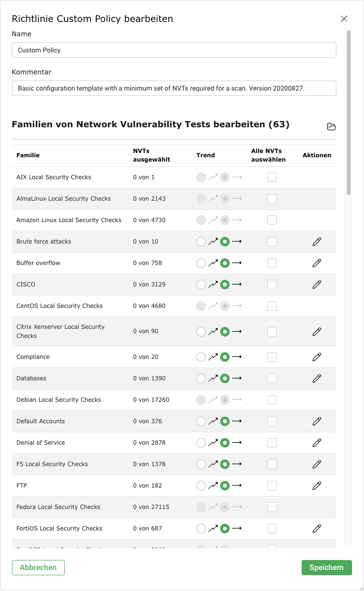Click edit pencil for Brute force attacks

point(317,242)
